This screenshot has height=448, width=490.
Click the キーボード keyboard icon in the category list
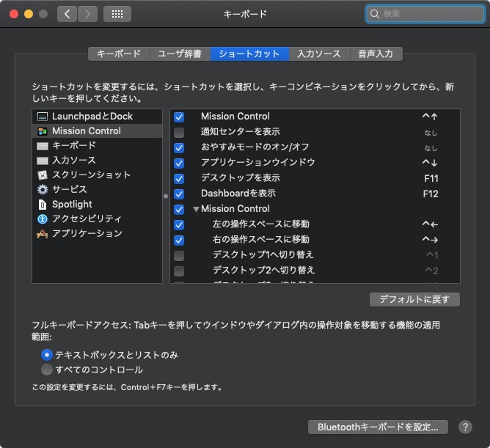[43, 146]
